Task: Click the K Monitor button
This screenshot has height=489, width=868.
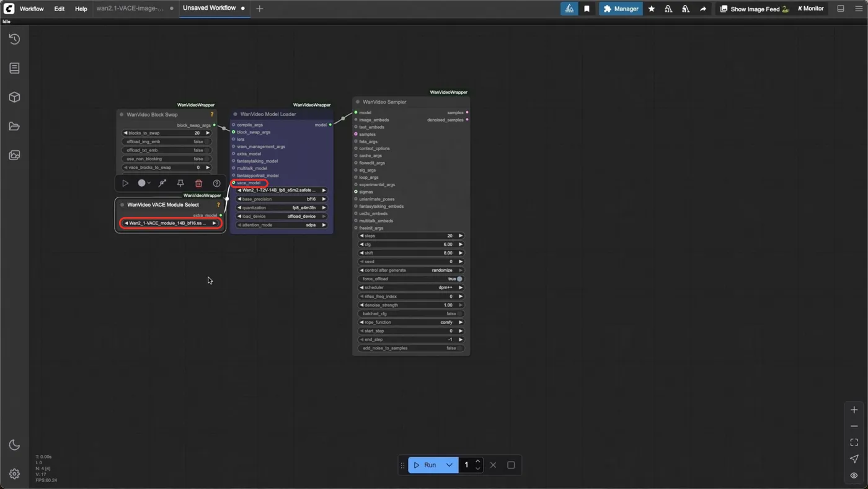Action: (x=810, y=9)
